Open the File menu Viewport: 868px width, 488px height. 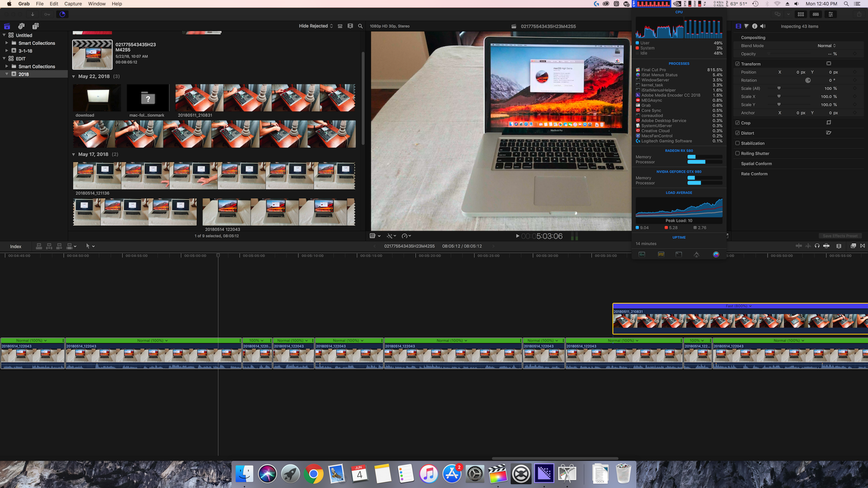[40, 4]
